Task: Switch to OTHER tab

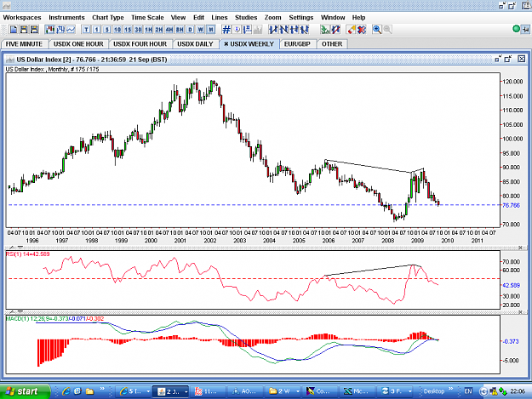Action: 332,44
